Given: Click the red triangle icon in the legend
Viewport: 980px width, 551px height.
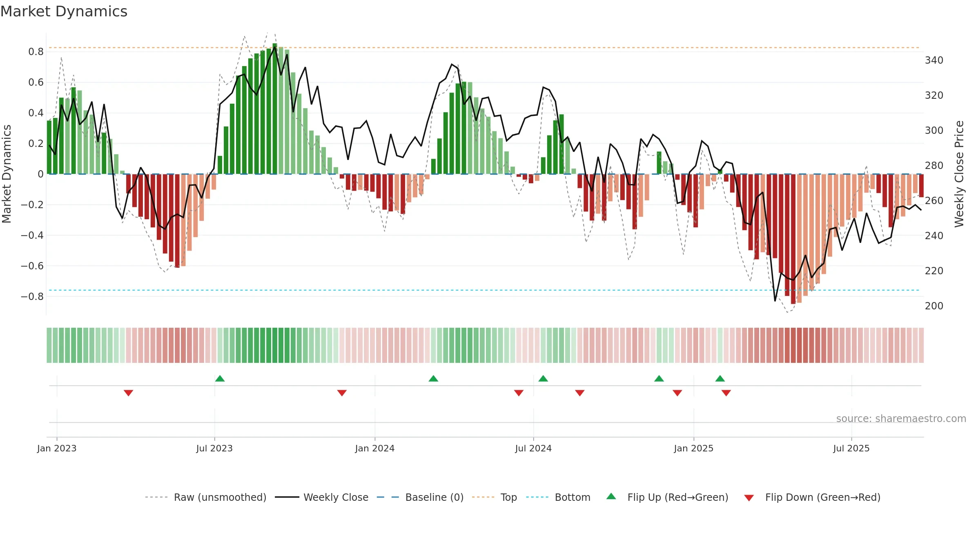Looking at the screenshot, I should tap(749, 498).
